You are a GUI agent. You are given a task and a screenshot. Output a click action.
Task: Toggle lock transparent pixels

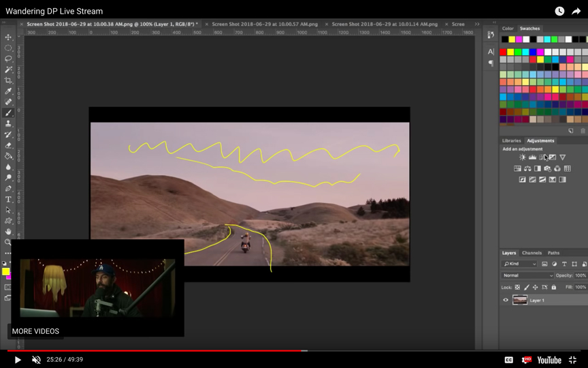(x=517, y=287)
